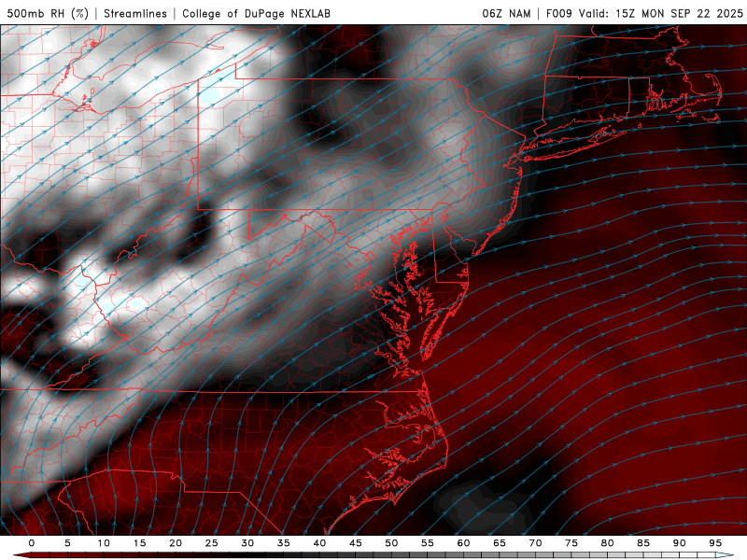Click the "500mb RH (%)" title text
The height and width of the screenshot is (560, 747).
tap(49, 13)
